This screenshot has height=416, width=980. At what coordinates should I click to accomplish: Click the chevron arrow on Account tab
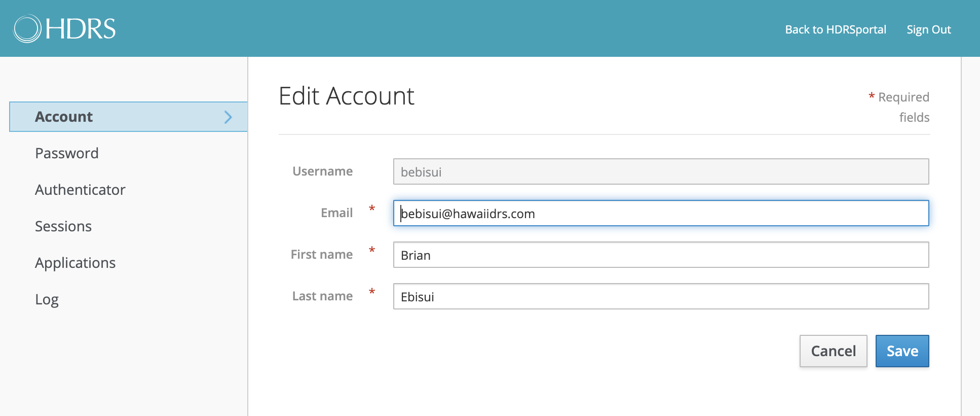click(x=228, y=117)
